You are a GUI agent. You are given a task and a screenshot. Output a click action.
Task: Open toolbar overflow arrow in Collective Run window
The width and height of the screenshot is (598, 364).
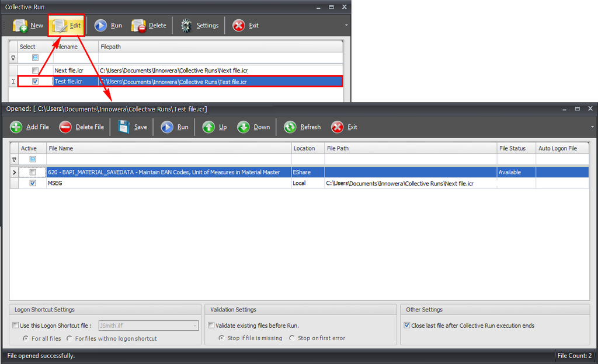[346, 25]
